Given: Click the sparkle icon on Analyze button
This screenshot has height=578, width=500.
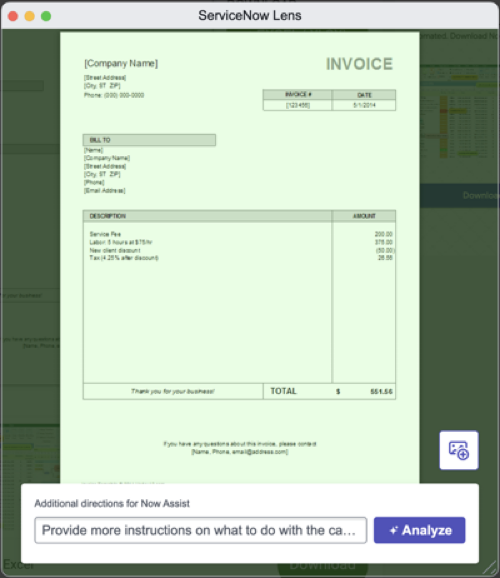Looking at the screenshot, I should click(x=393, y=530).
